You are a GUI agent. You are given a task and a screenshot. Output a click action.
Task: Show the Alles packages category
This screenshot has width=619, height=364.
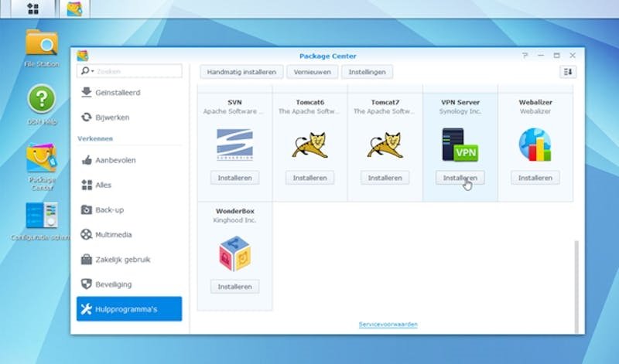point(129,185)
